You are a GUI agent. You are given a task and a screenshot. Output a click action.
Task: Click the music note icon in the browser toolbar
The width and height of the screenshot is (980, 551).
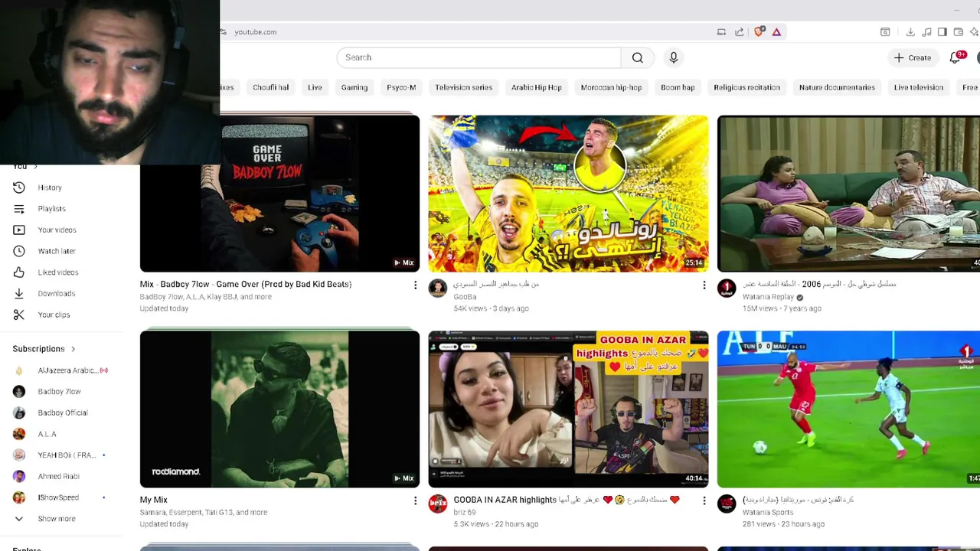coord(926,32)
